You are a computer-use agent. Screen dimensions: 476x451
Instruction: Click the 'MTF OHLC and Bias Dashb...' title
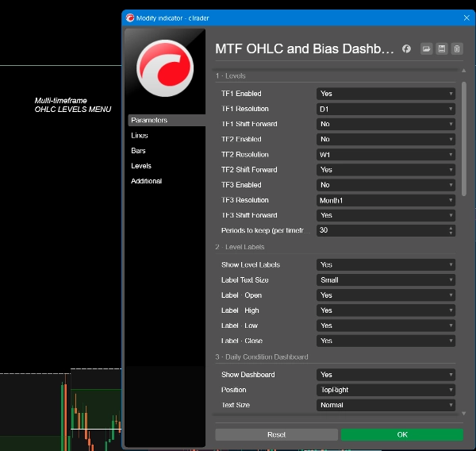click(304, 48)
